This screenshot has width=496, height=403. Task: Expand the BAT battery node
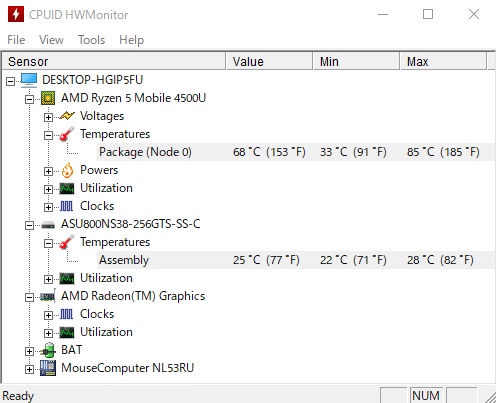(x=29, y=351)
